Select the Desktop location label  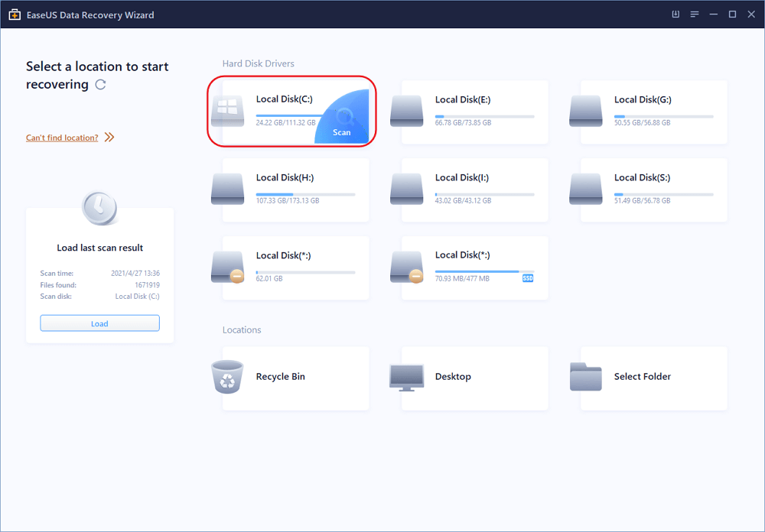(453, 376)
